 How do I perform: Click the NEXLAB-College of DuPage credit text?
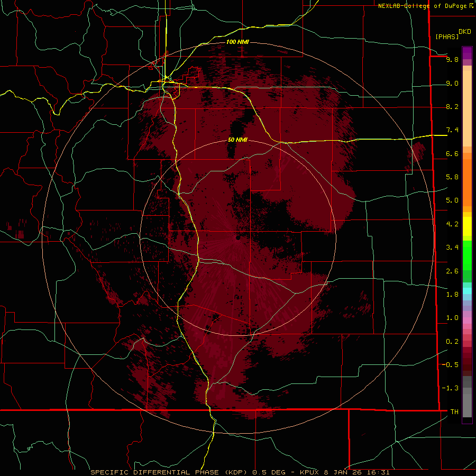pos(422,6)
